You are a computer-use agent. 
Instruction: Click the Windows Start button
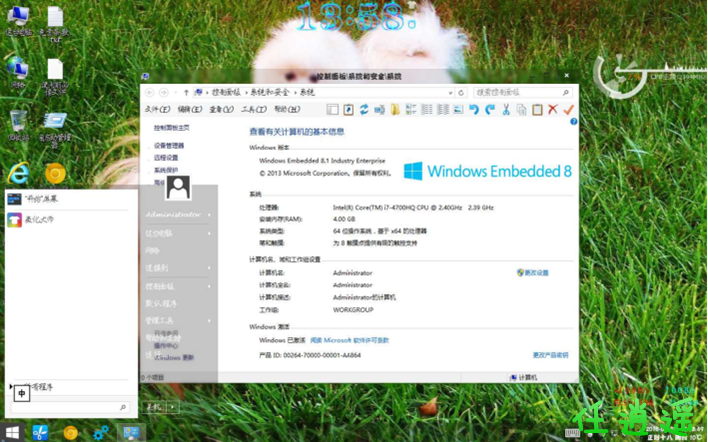[x=12, y=433]
